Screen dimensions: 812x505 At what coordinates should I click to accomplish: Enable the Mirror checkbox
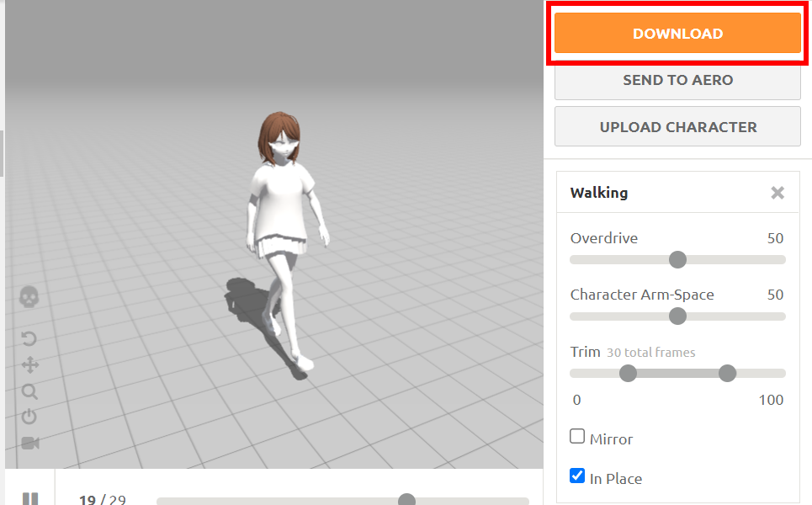(577, 437)
